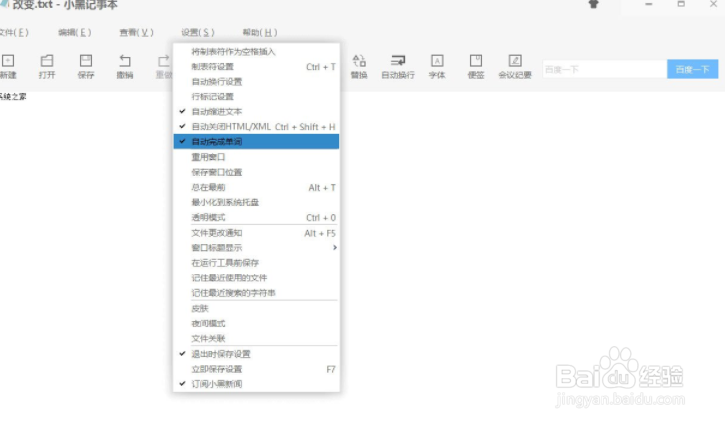Click the text line in the editor
Screen dimensions: 725x424
pyautogui.click(x=13, y=96)
